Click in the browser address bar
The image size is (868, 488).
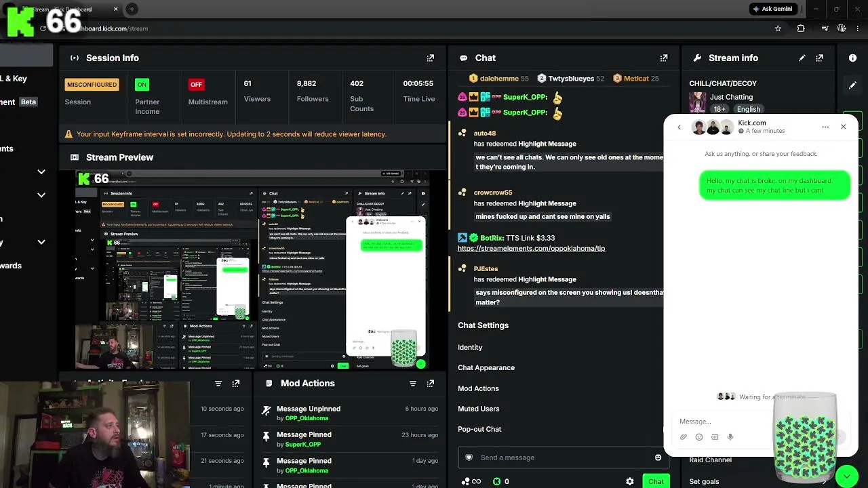click(x=407, y=28)
